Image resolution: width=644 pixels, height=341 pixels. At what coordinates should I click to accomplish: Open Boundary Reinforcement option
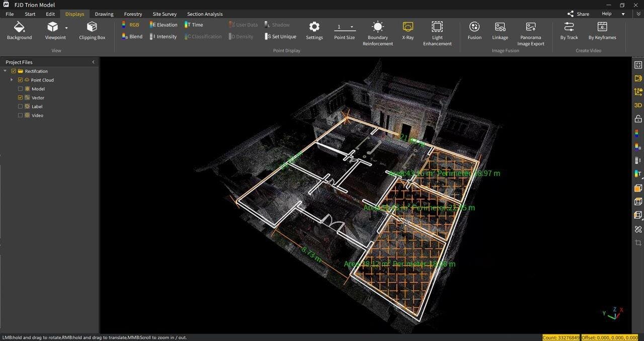[378, 34]
